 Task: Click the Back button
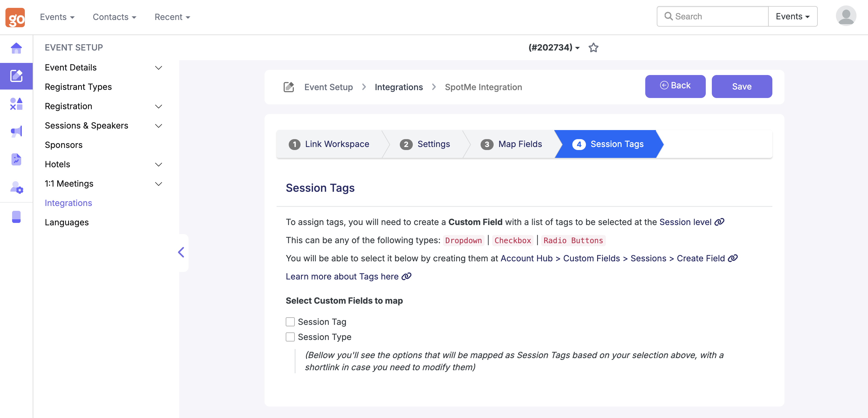675,87
